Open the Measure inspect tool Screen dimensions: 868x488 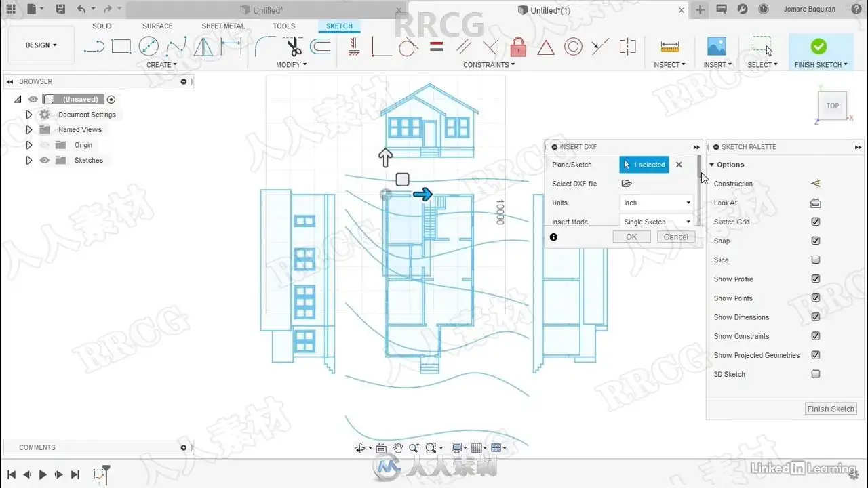click(669, 46)
